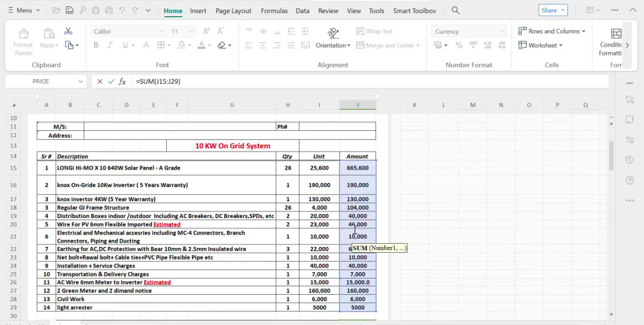Click the Distributed indent alignment icon
Screen dimensions: 644x325
[x=305, y=45]
